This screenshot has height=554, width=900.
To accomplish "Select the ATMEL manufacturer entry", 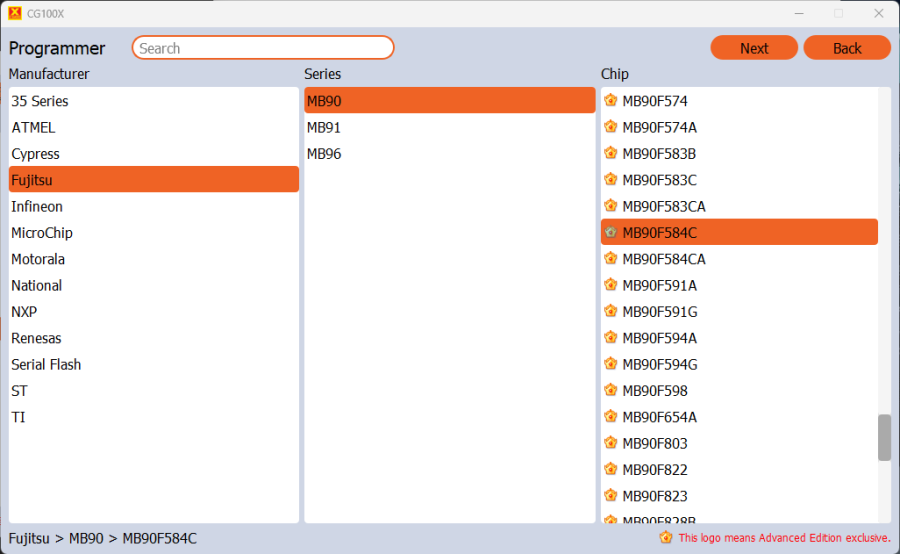I will click(33, 127).
